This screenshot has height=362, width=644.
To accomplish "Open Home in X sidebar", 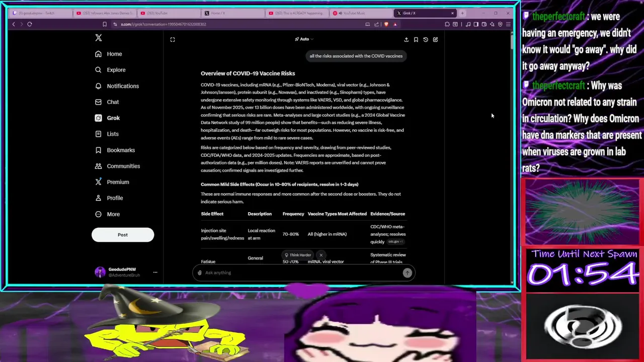I will 108,54.
